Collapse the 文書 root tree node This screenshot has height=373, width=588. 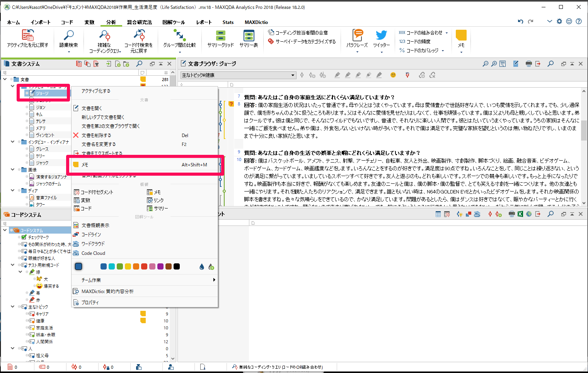5,79
